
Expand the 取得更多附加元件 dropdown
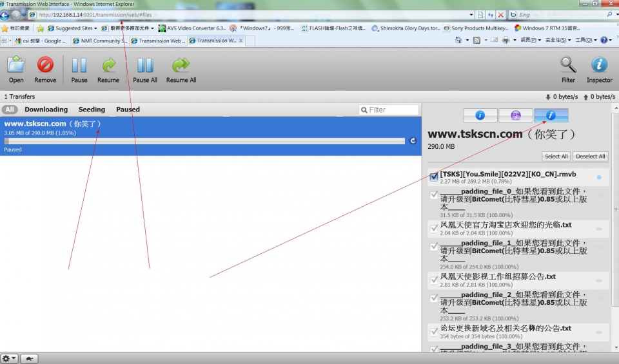coord(152,28)
